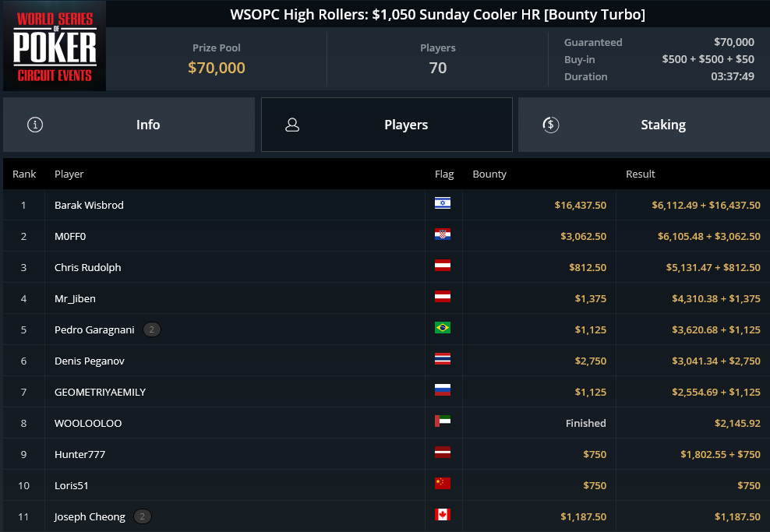Image resolution: width=770 pixels, height=532 pixels.
Task: Select the Players tab
Action: click(x=387, y=125)
